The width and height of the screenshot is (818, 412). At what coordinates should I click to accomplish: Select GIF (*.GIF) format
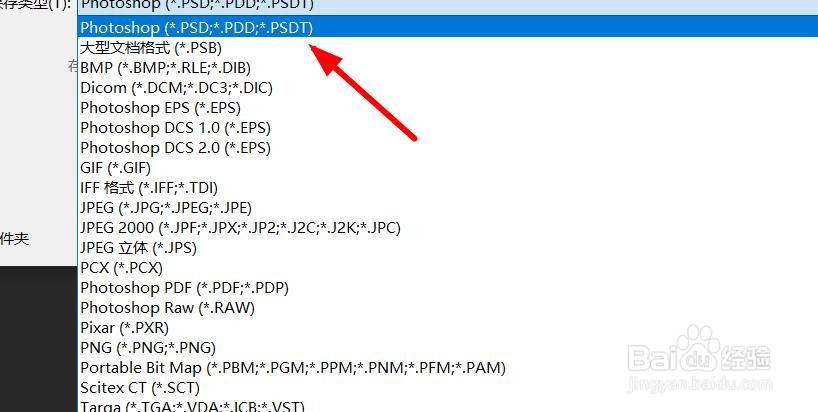pos(448,168)
